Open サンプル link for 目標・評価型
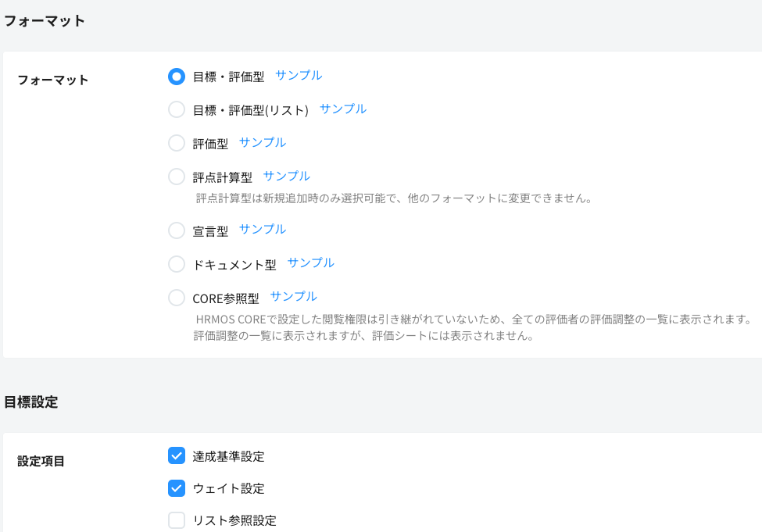Screen dimensions: 762x532 tap(299, 76)
